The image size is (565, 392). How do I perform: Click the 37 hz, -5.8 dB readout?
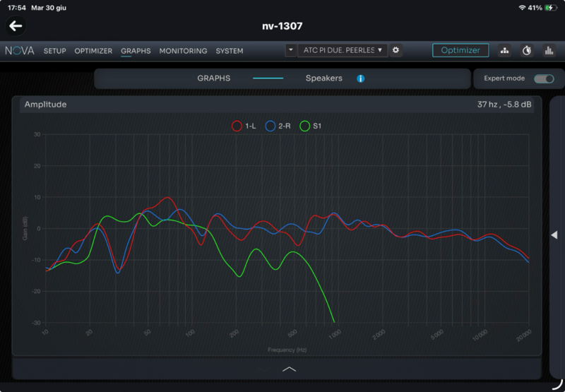coord(504,105)
